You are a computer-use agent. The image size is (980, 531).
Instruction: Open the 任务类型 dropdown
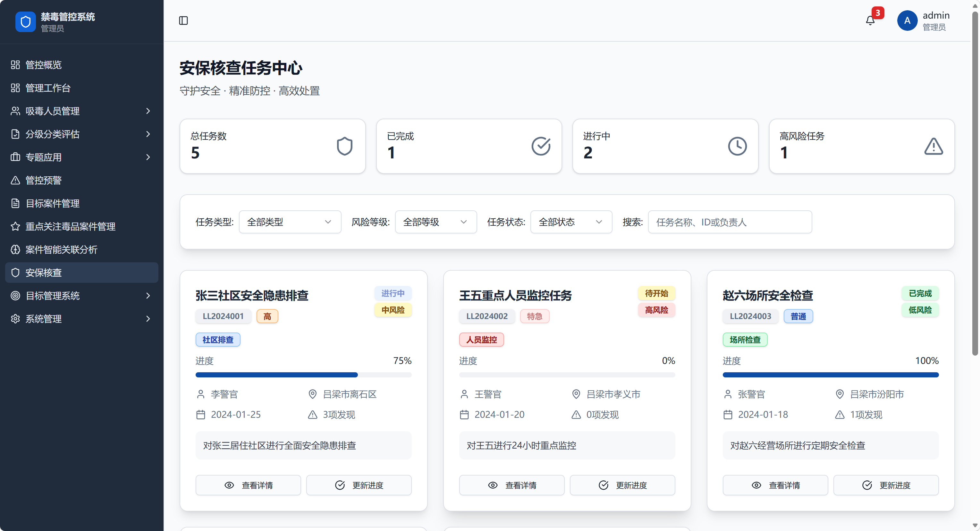pos(290,222)
